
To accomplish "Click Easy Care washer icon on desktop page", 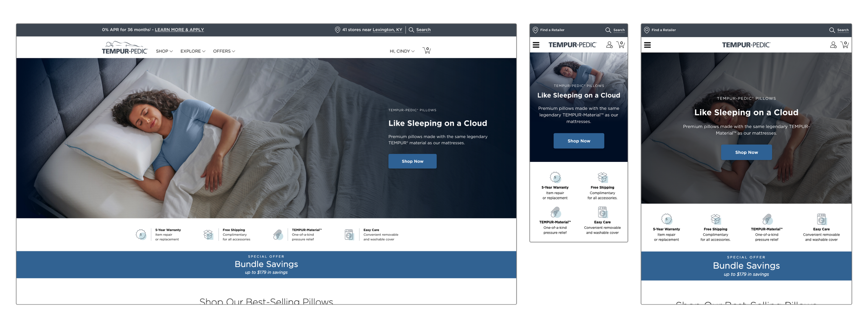I will point(349,235).
